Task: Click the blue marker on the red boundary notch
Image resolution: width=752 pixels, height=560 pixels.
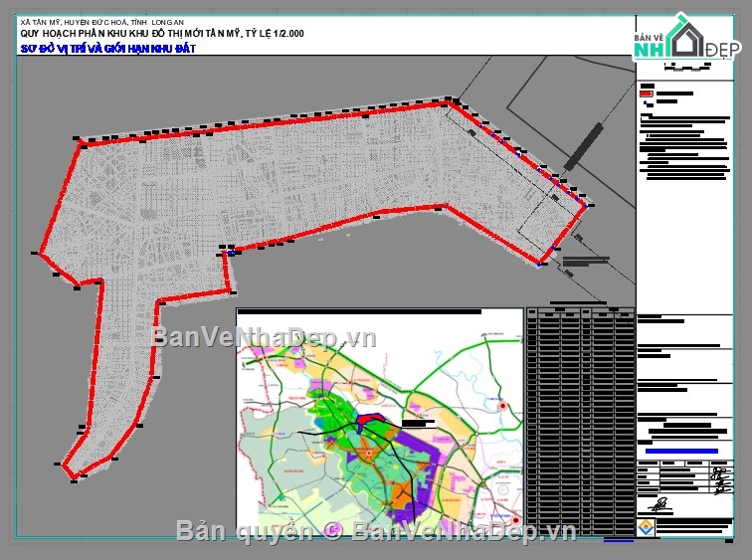Action: [231, 253]
